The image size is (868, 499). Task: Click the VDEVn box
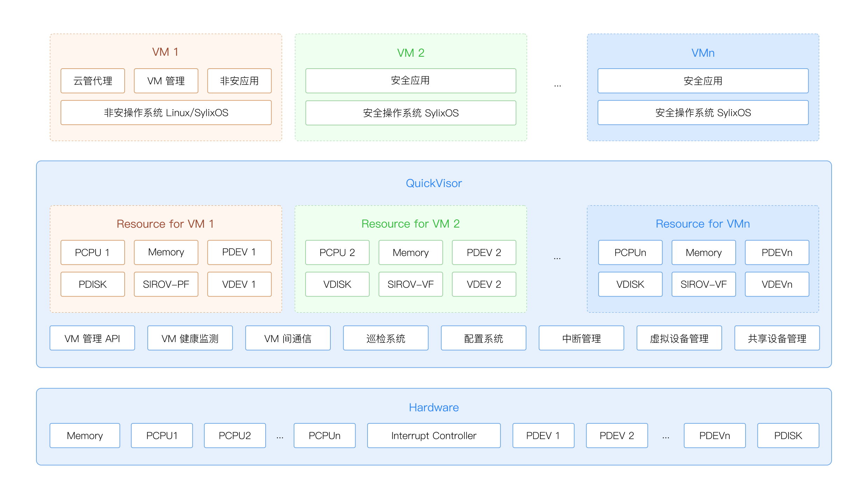tap(777, 284)
